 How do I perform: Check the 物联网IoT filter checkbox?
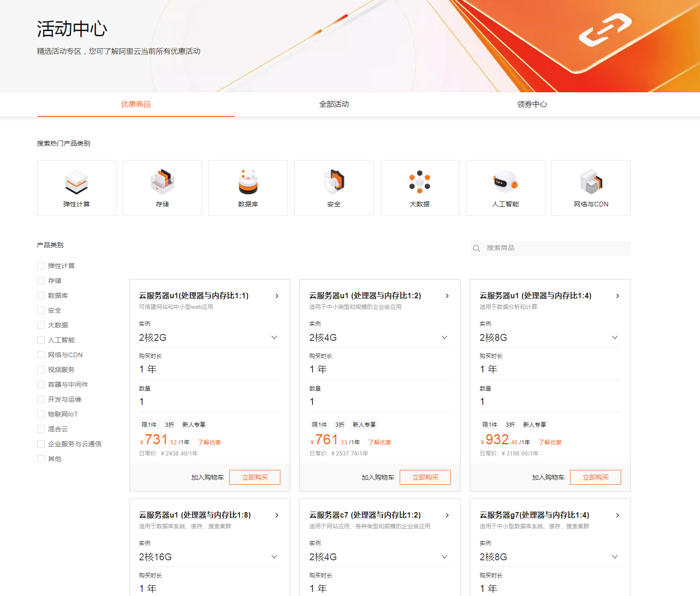41,414
